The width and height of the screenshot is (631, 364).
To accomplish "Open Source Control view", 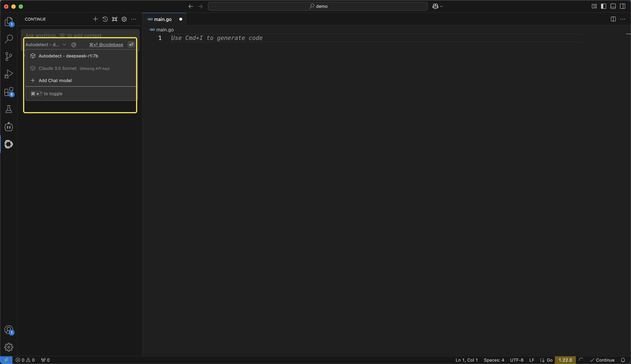I will coord(9,57).
